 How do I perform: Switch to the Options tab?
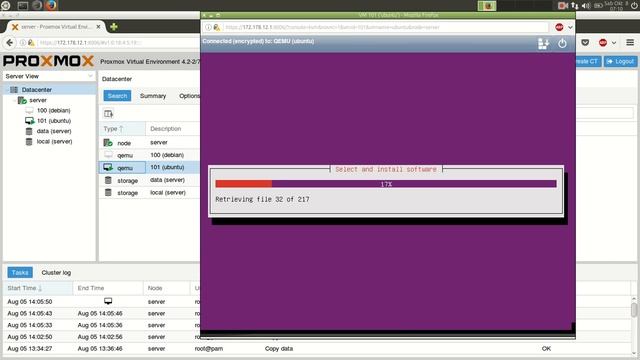189,96
